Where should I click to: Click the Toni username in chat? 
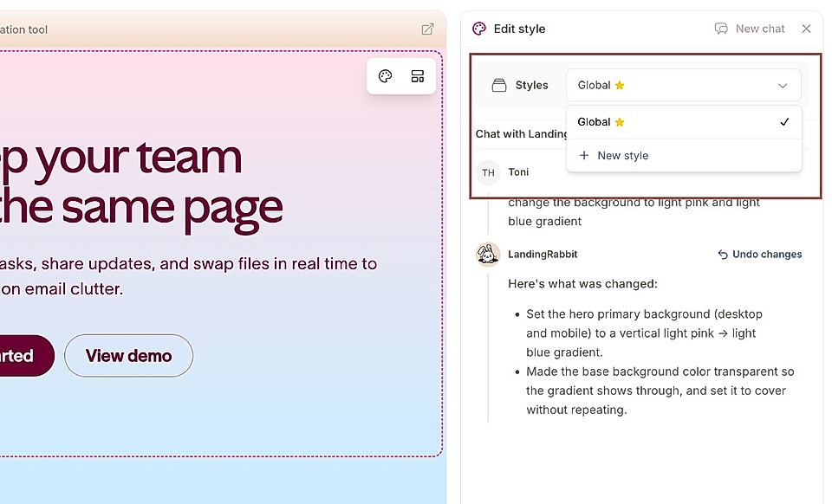click(x=518, y=172)
